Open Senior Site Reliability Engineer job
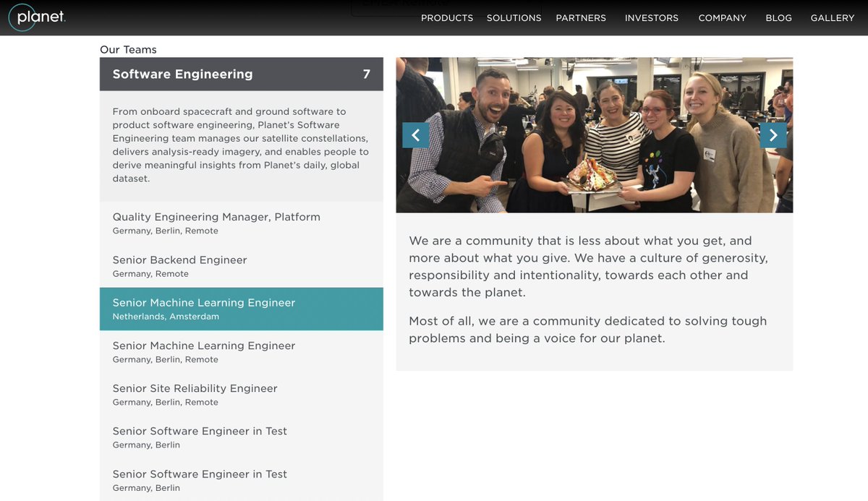The image size is (868, 501). coord(242,395)
